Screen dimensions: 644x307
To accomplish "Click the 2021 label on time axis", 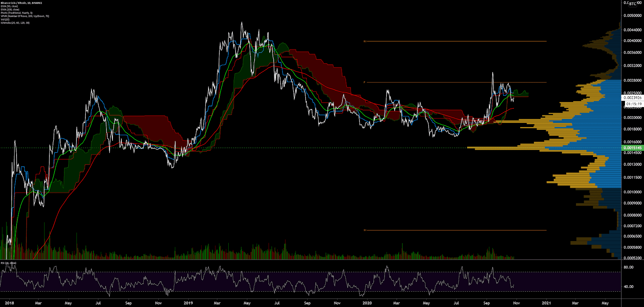I will point(546,303).
